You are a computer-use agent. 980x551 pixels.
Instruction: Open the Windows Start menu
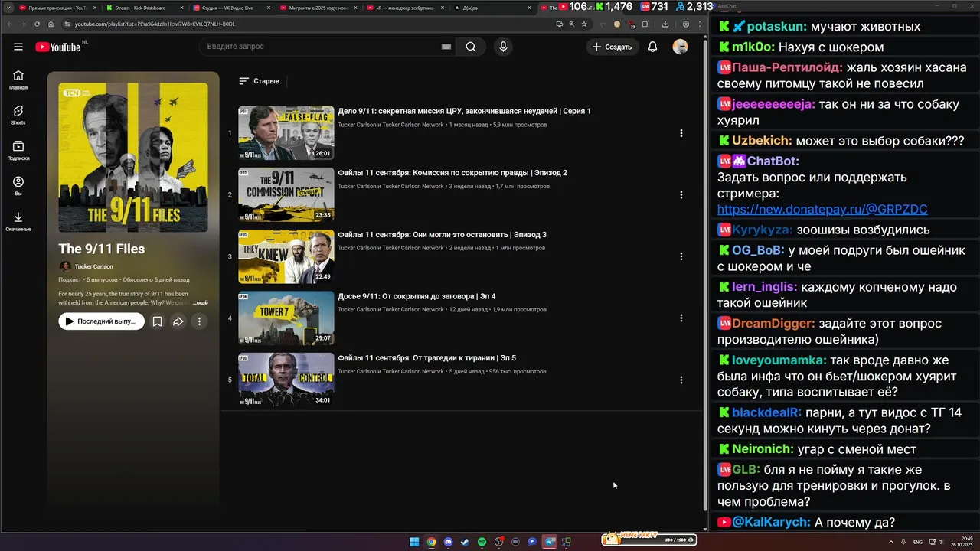[414, 542]
